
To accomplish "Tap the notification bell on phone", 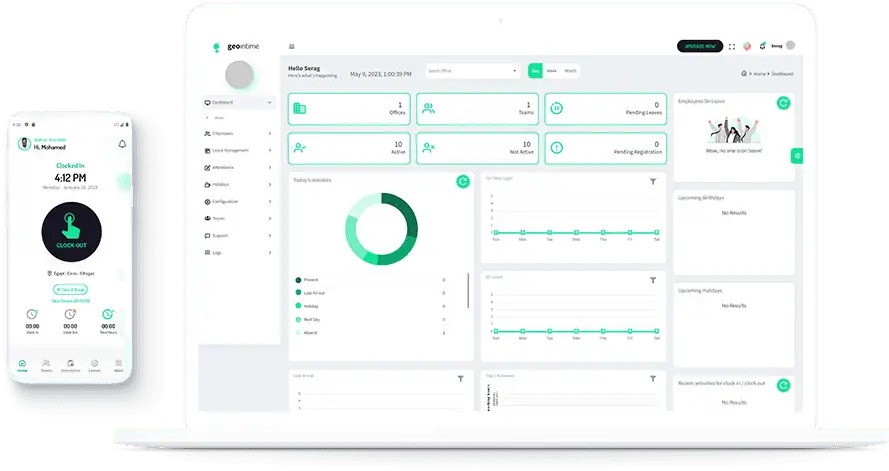I will click(x=122, y=144).
